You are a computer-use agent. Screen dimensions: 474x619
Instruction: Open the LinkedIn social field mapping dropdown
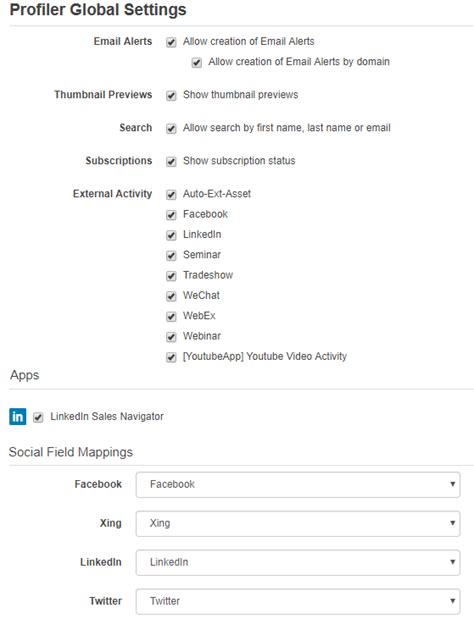coord(298,562)
